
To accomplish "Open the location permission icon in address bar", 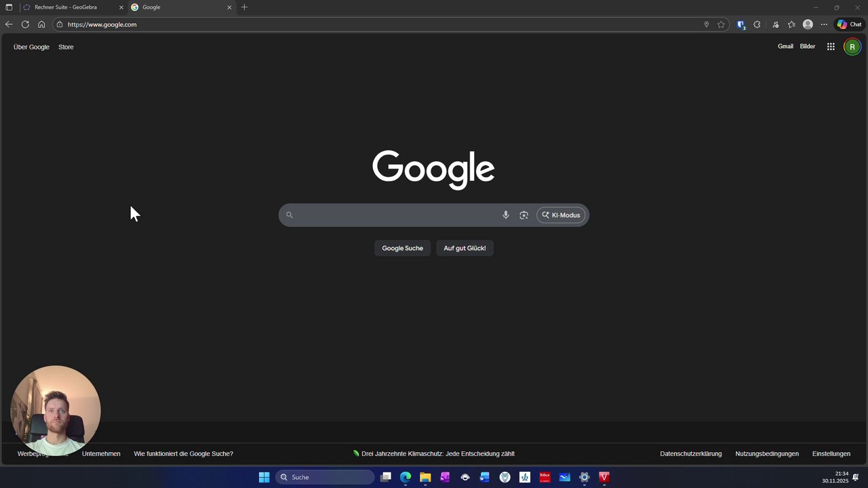I will [706, 24].
